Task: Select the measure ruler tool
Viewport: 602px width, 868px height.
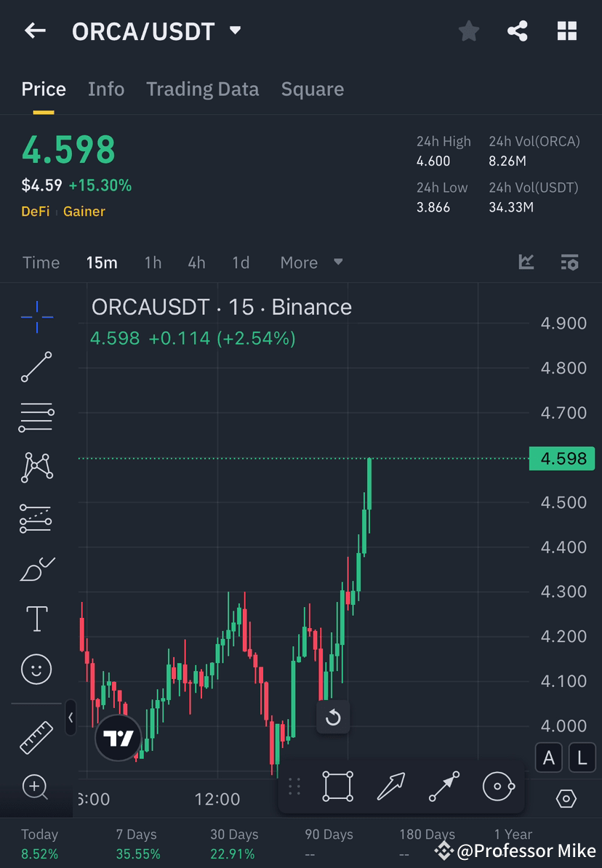Action: pyautogui.click(x=36, y=736)
